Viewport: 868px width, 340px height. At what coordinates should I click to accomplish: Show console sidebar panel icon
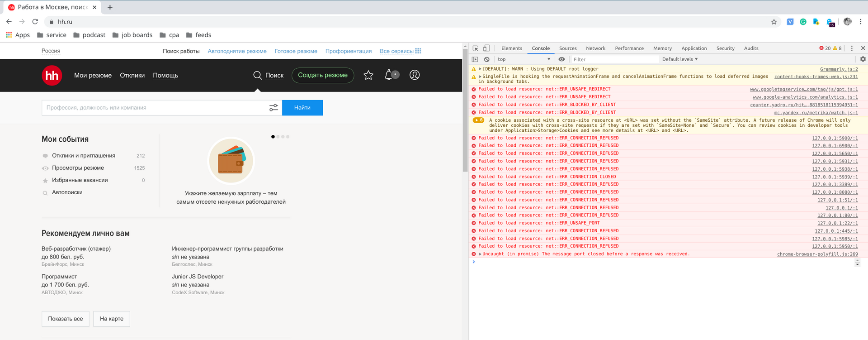coord(475,59)
